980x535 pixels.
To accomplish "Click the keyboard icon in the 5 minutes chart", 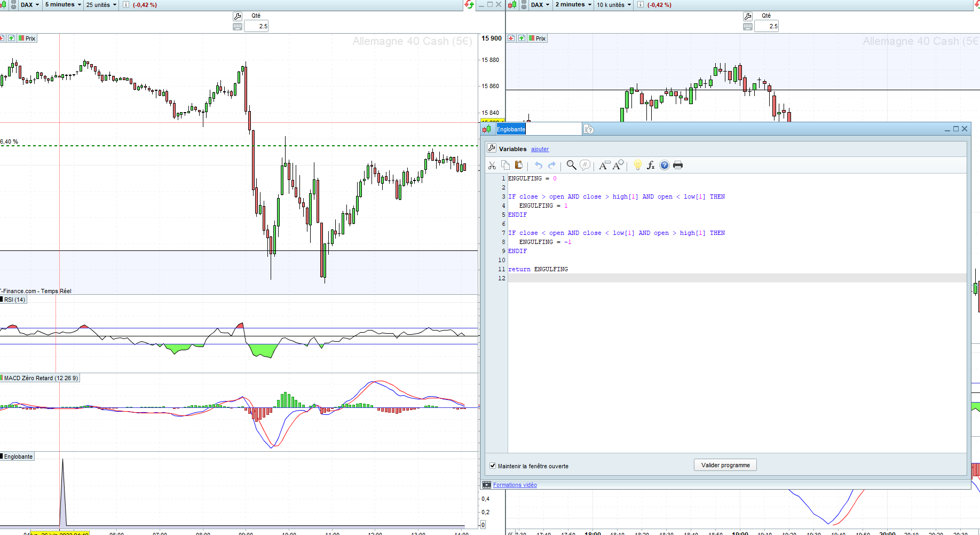I will [238, 27].
